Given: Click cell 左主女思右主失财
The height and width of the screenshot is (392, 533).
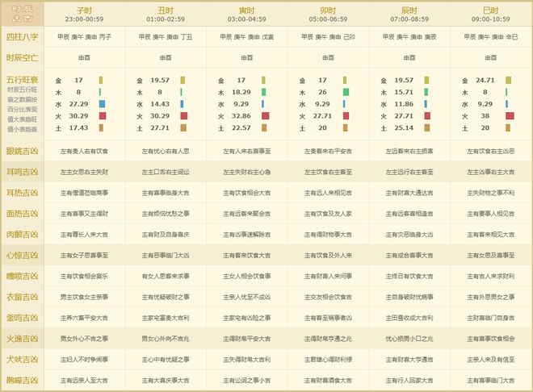Looking at the screenshot, I should point(84,172).
